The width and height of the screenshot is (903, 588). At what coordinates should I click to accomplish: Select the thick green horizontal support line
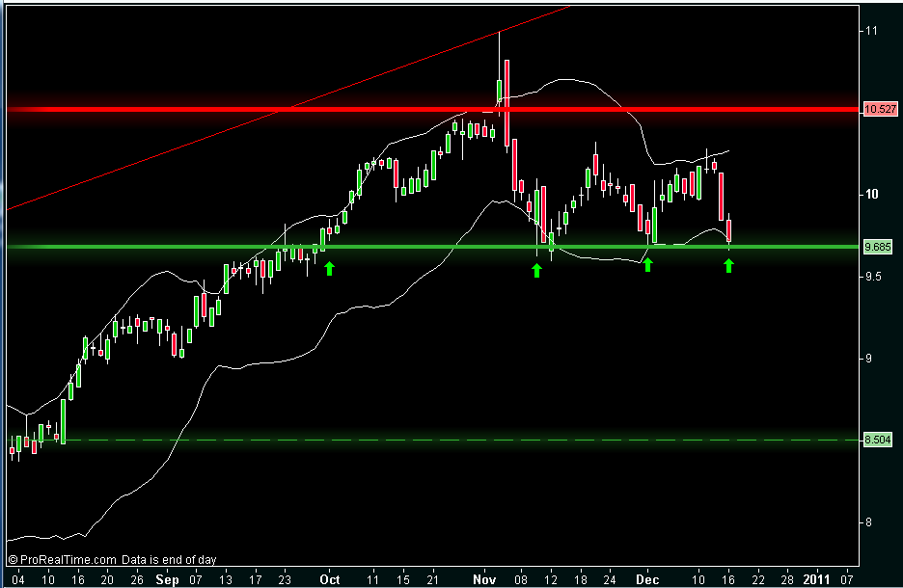tap(432, 248)
